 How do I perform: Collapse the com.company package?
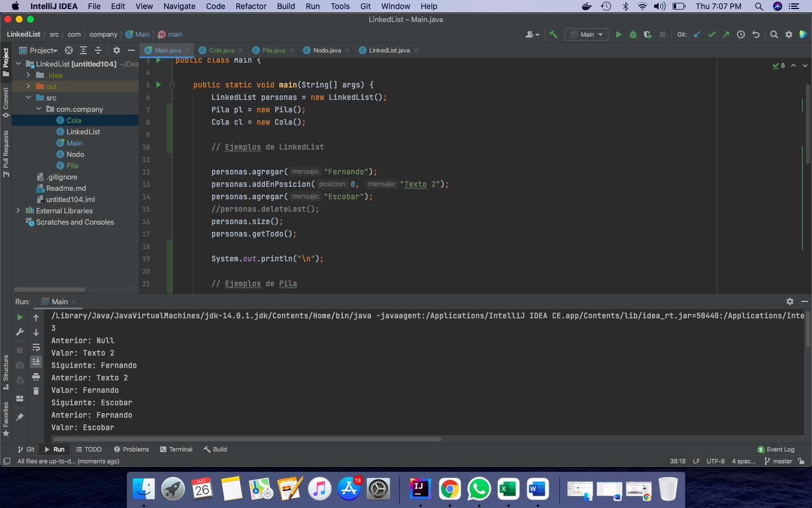click(39, 109)
